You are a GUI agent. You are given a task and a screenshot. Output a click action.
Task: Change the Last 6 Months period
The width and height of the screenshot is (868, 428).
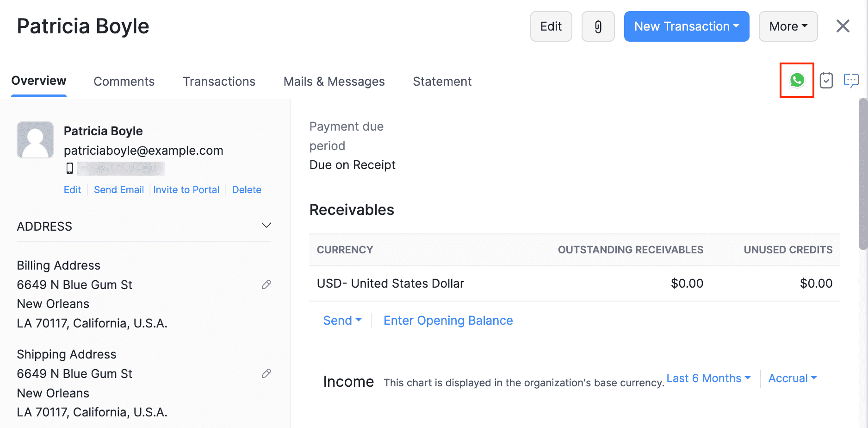[708, 378]
